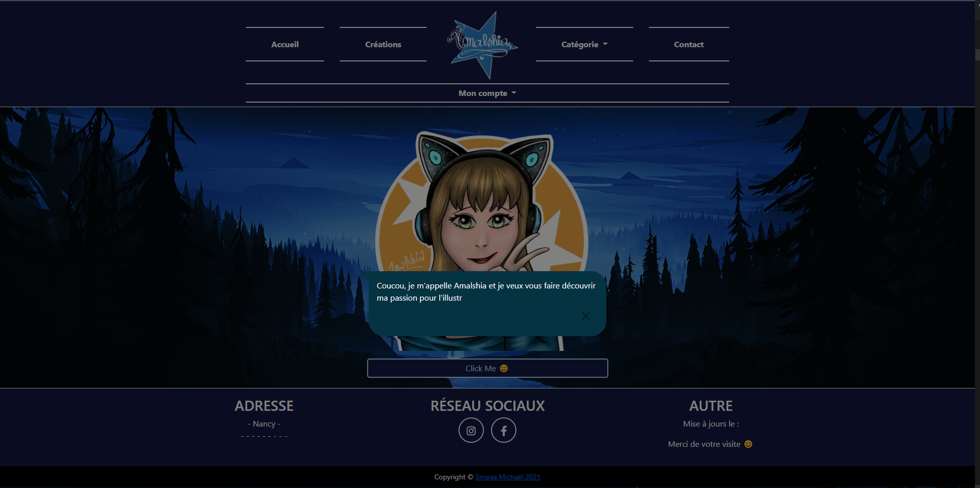
Task: Click the Amalshia star logo
Action: pyautogui.click(x=482, y=45)
